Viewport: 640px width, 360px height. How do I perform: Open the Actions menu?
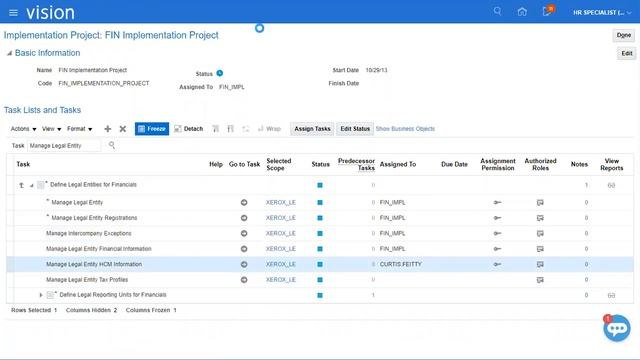23,129
